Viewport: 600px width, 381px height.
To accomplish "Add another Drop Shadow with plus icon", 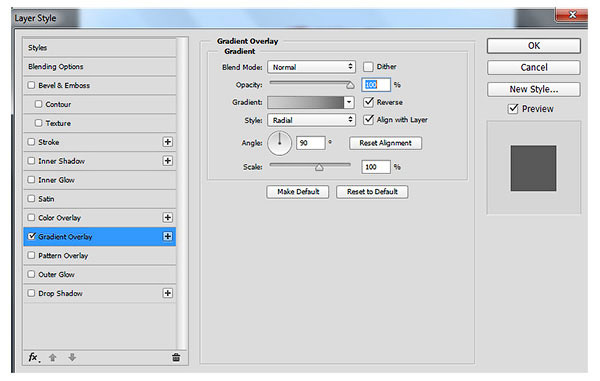I will pos(168,293).
